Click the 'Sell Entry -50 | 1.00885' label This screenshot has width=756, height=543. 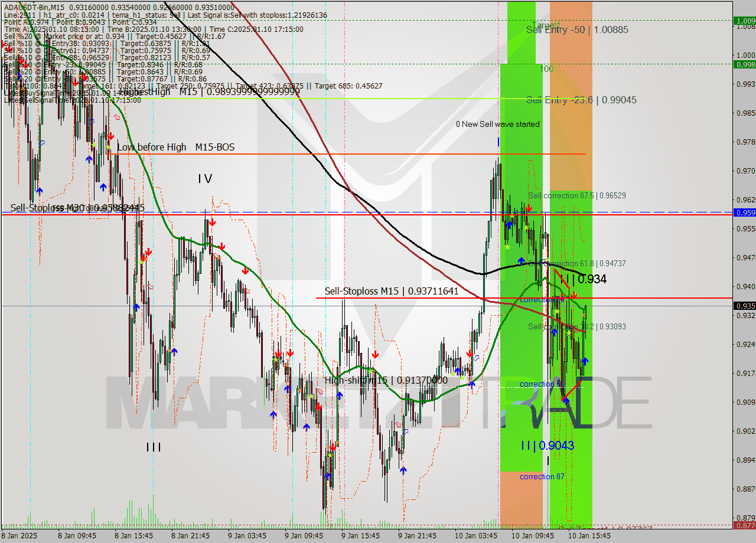click(x=577, y=30)
